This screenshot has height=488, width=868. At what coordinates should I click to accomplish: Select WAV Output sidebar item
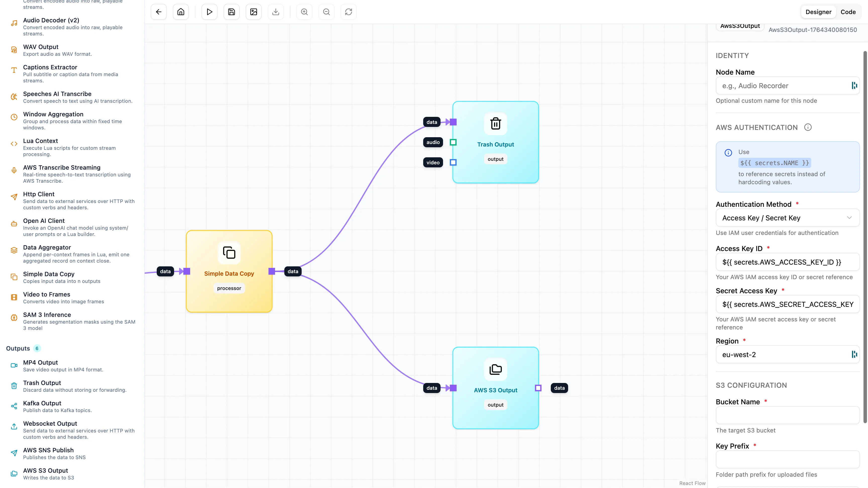click(72, 50)
